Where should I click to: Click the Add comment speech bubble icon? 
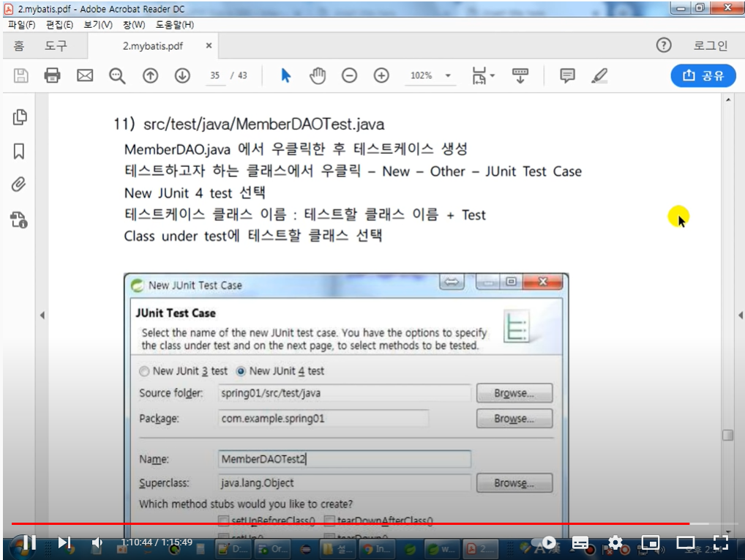pyautogui.click(x=567, y=75)
